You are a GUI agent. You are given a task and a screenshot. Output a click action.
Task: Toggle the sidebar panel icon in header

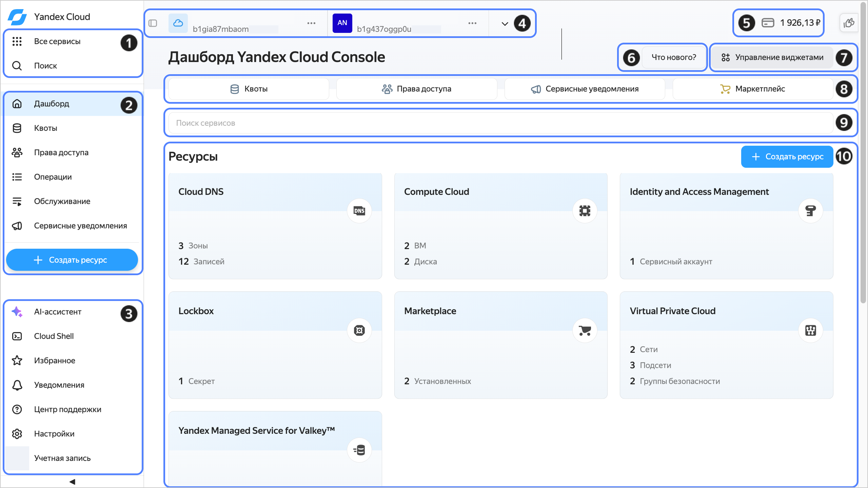153,23
